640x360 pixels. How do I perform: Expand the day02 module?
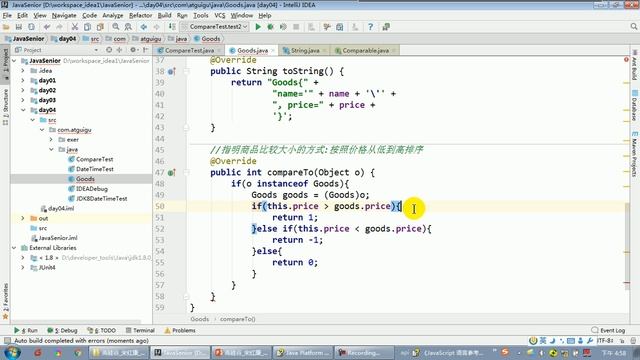(23, 90)
